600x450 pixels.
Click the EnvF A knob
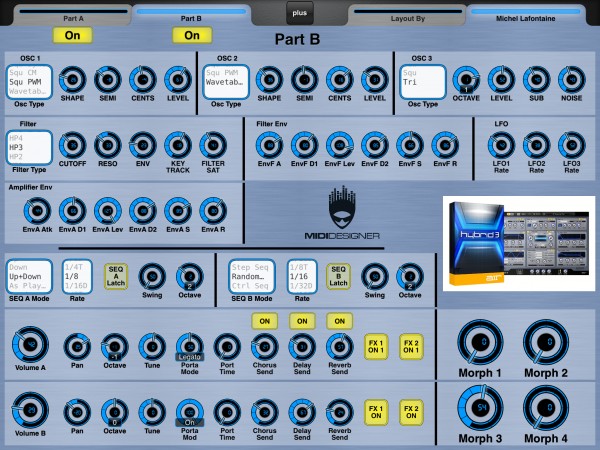(x=269, y=145)
